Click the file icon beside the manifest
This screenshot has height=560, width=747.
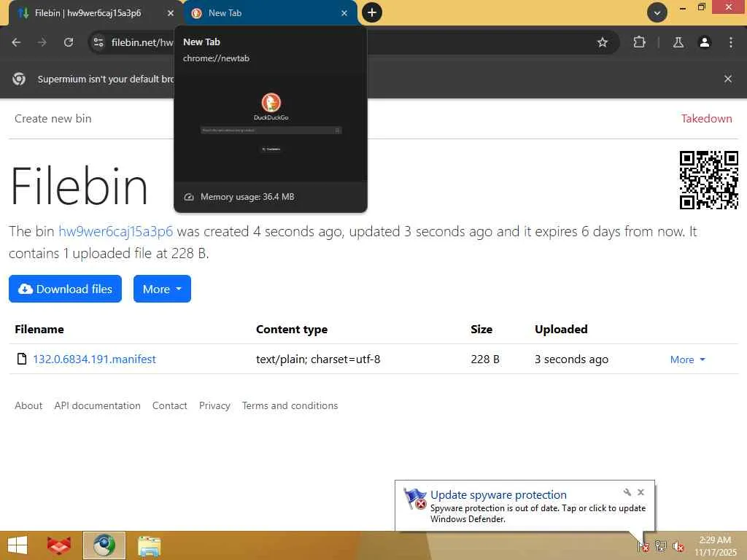tap(21, 359)
